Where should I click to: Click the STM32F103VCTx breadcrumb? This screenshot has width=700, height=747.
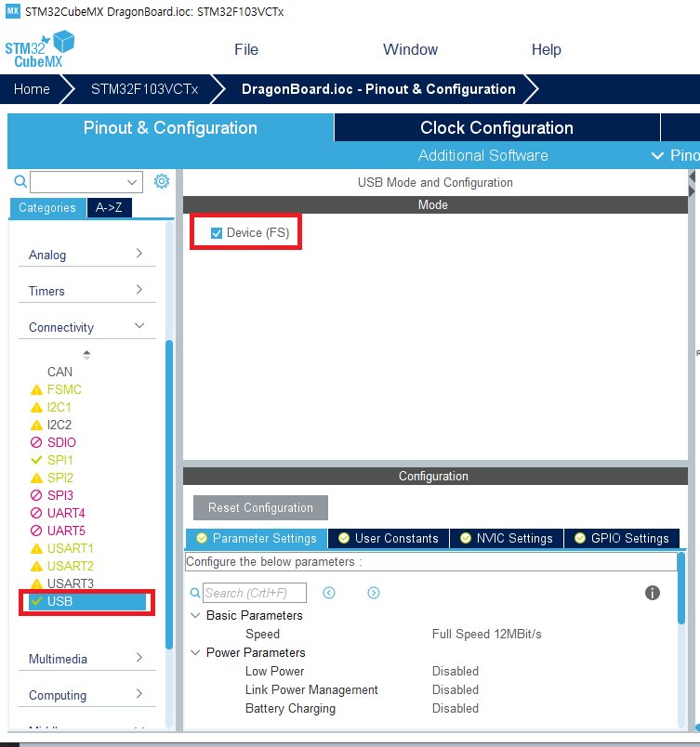pyautogui.click(x=144, y=89)
